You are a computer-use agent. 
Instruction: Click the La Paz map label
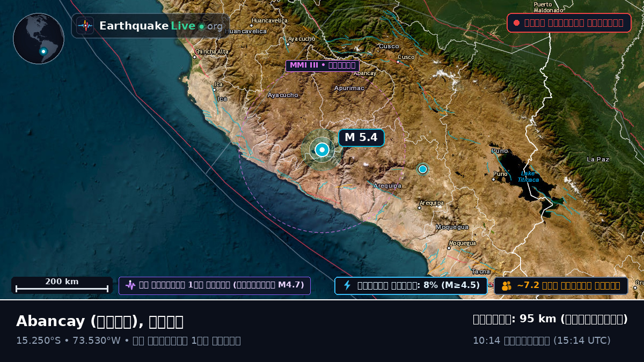(598, 159)
